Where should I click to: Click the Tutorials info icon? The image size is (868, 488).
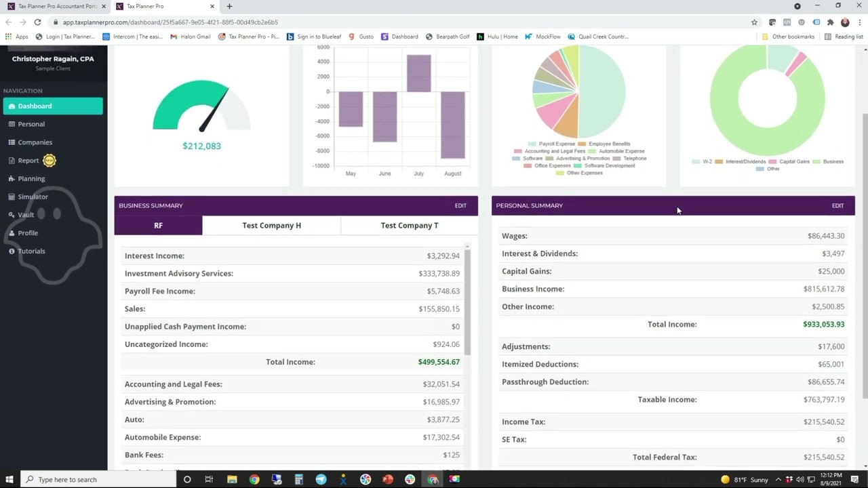[12, 251]
